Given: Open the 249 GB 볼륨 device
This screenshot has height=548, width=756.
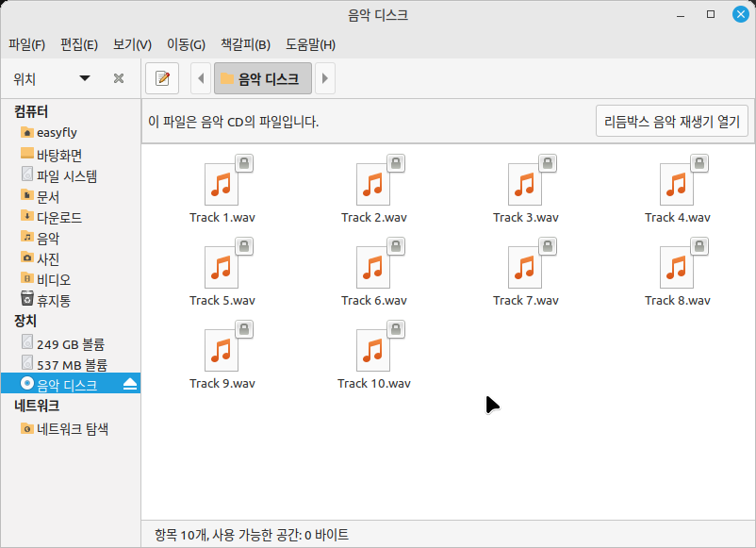Looking at the screenshot, I should coord(71,344).
